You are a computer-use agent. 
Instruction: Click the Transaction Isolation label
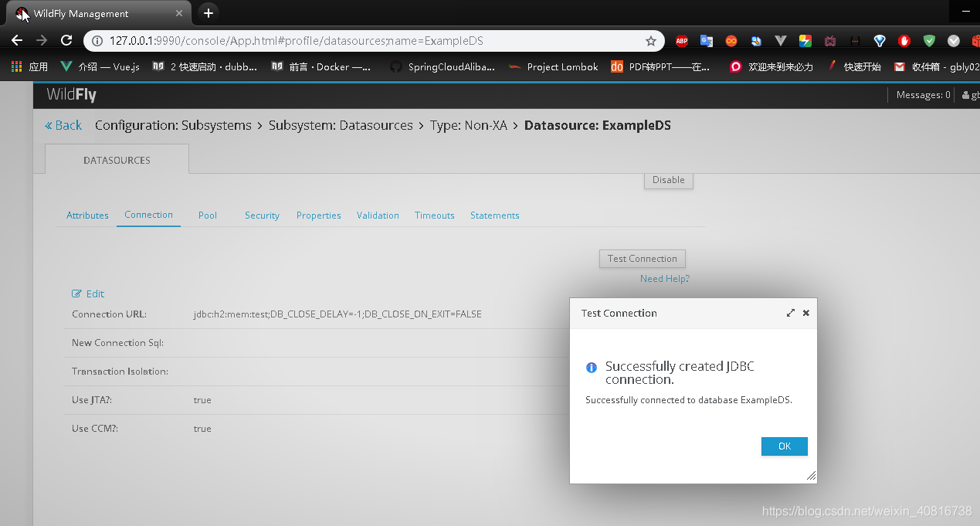(120, 372)
